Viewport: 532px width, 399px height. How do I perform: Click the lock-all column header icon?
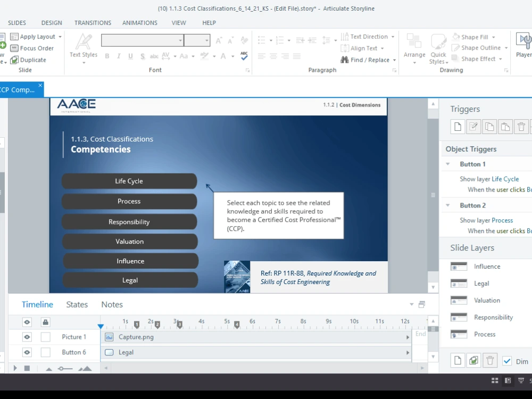point(45,322)
